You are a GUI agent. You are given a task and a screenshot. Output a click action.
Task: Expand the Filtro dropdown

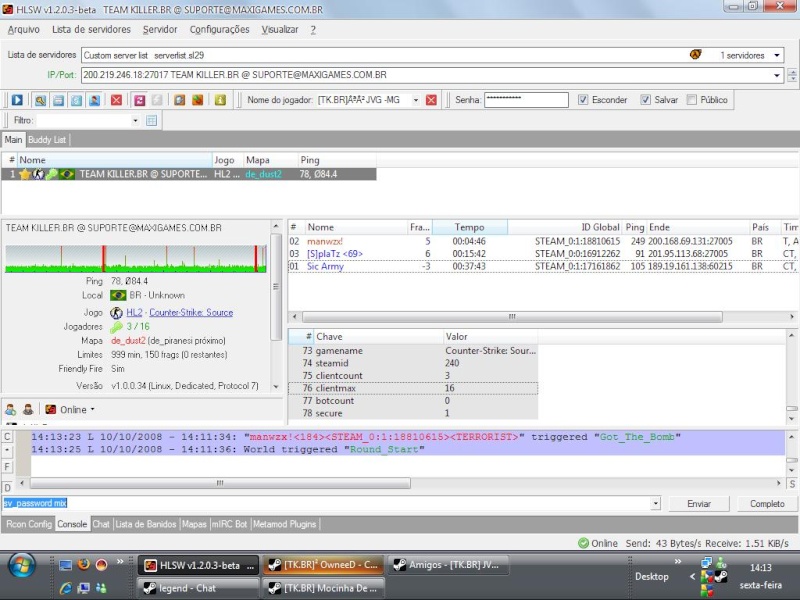coord(135,120)
